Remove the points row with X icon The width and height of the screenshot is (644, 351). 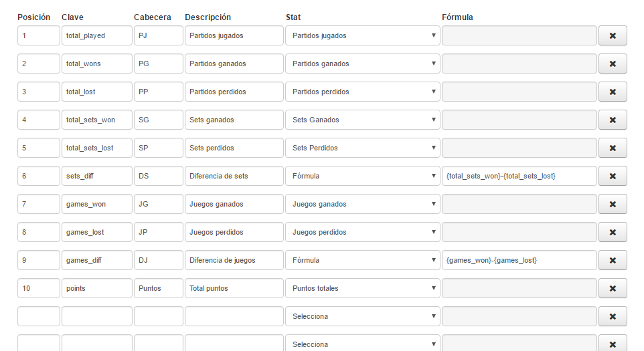(613, 288)
